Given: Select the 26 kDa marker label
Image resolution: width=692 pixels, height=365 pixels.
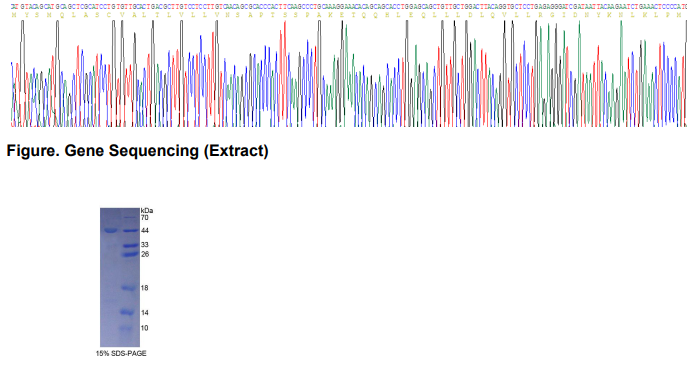Looking at the screenshot, I should pos(145,254).
